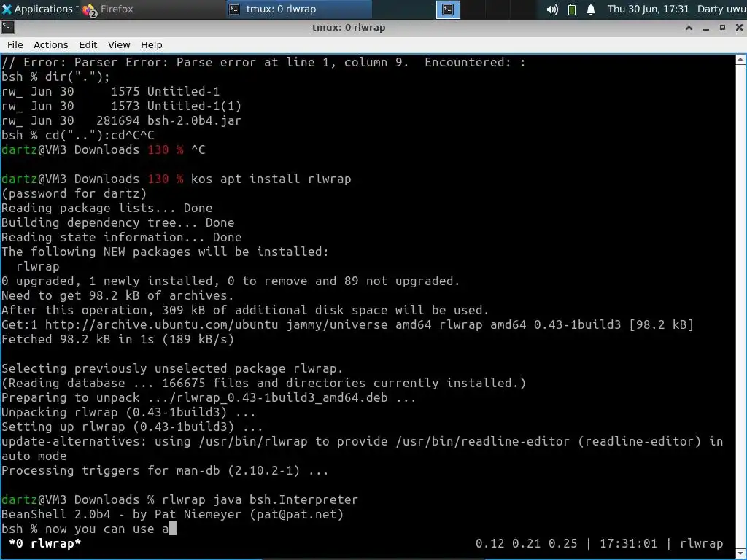Open the volume control speaker icon
This screenshot has width=747, height=560.
point(552,9)
